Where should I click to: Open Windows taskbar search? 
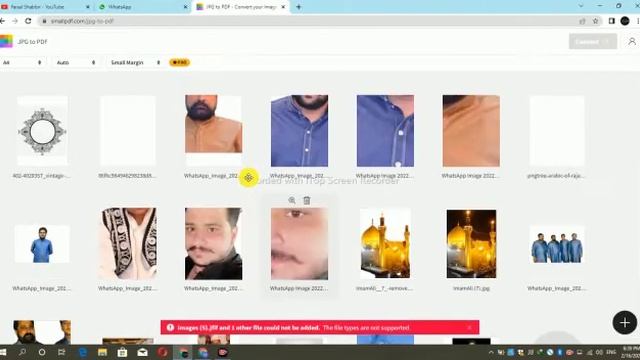pos(22,352)
